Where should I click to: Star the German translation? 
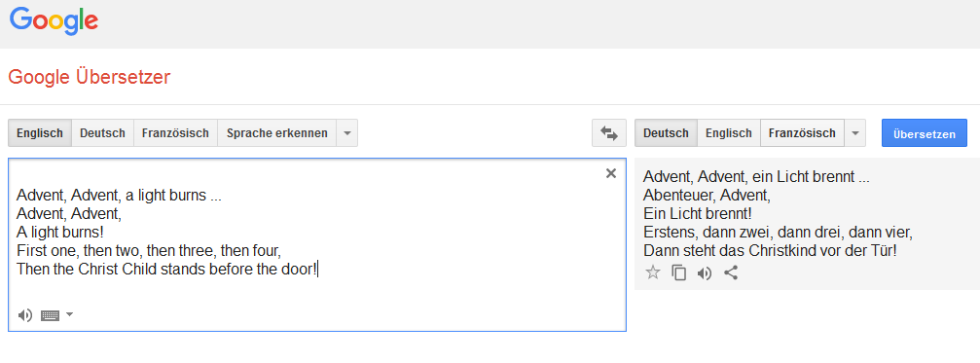[652, 272]
